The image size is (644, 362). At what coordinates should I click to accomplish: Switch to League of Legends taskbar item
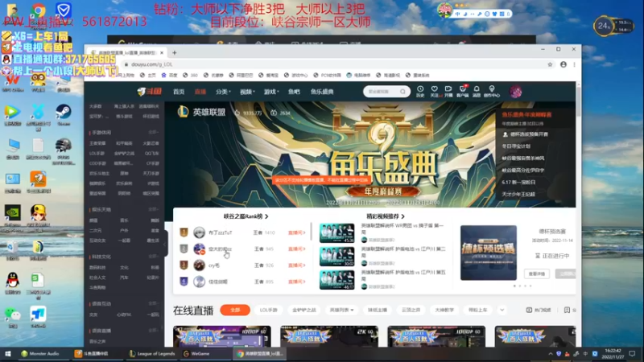click(151, 353)
